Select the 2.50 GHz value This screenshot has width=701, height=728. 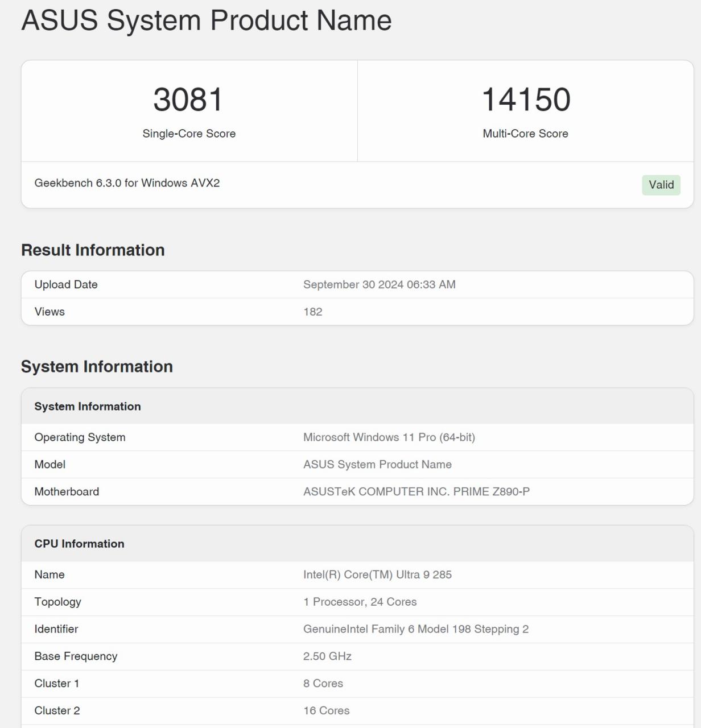point(327,656)
